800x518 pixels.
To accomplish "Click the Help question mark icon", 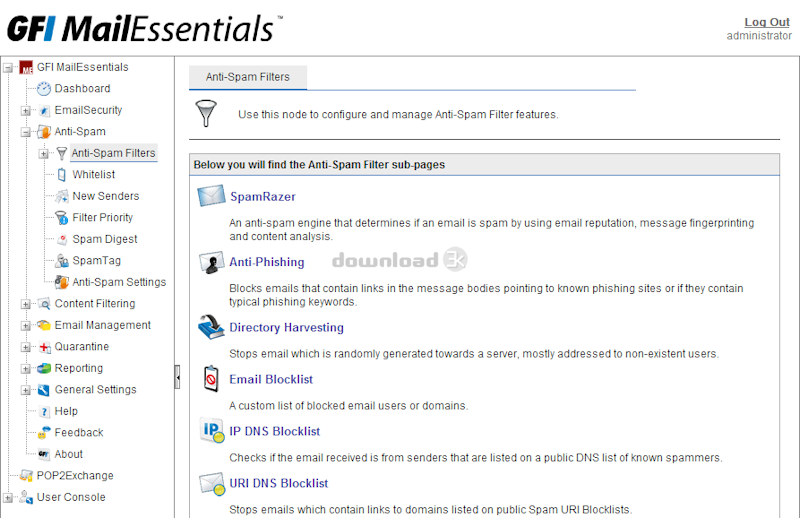I will coord(44,411).
